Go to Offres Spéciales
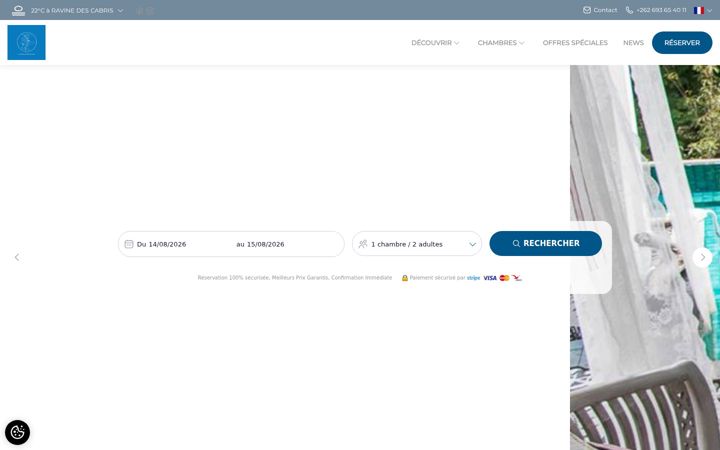Screen dimensions: 720x450 click(x=575, y=43)
